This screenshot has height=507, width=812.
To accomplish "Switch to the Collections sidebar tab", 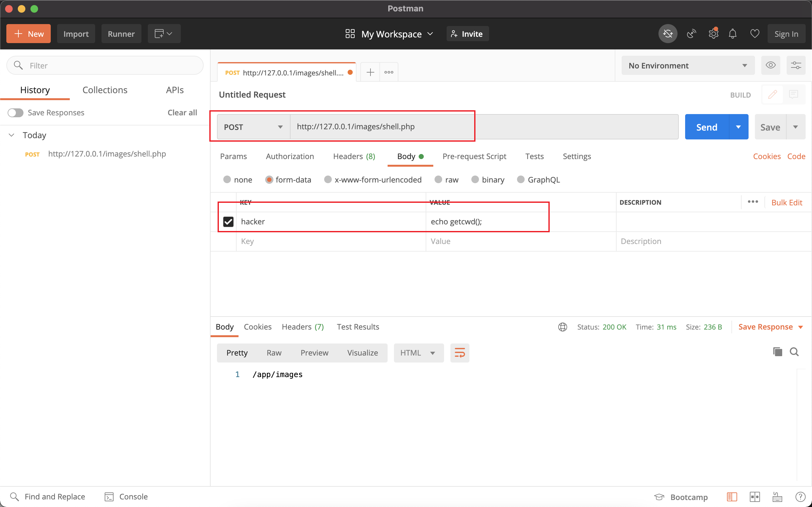I will tap(105, 90).
